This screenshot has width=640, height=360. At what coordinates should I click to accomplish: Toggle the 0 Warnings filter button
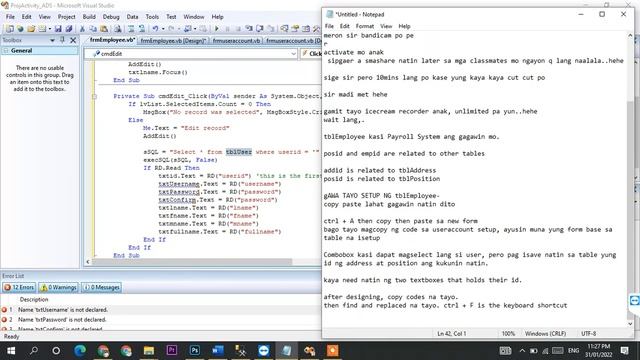pos(58,287)
